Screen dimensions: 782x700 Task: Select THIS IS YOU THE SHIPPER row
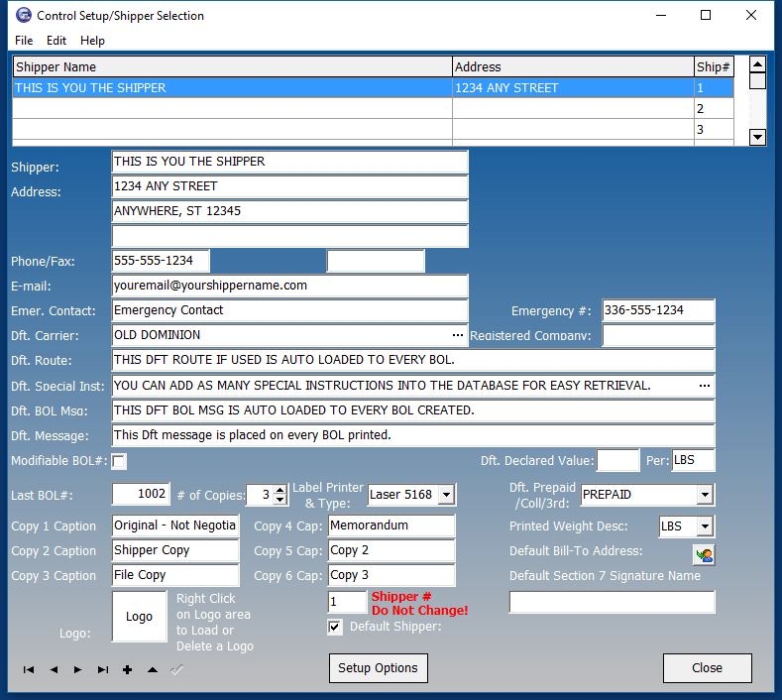click(x=373, y=88)
